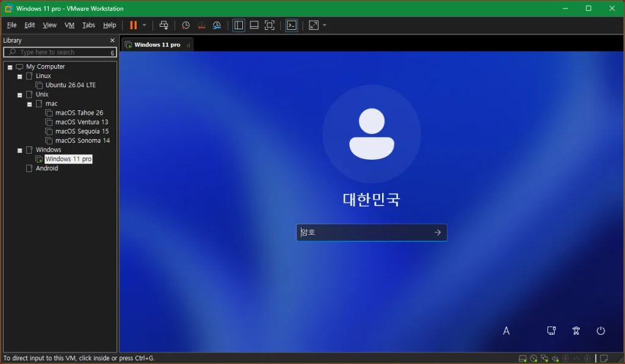Open the Tabs menu
The image size is (625, 364).
tap(89, 25)
